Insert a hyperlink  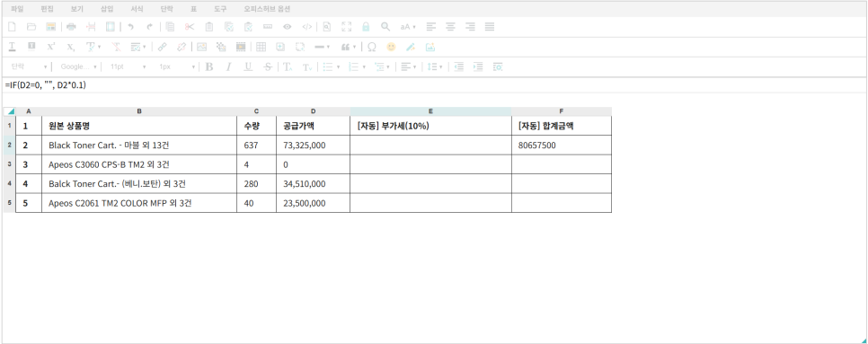[x=163, y=47]
